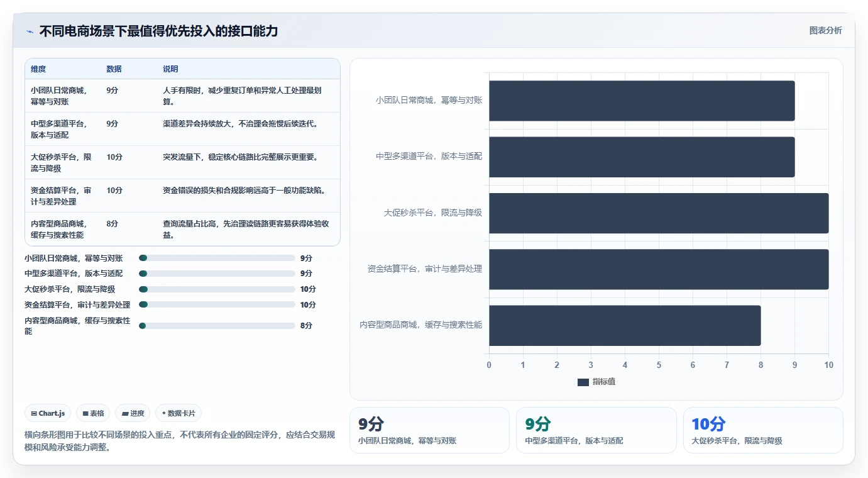Click 8分 beside 内容型商品商城 progress bar
Screen dimensions: 868x478
[306, 326]
